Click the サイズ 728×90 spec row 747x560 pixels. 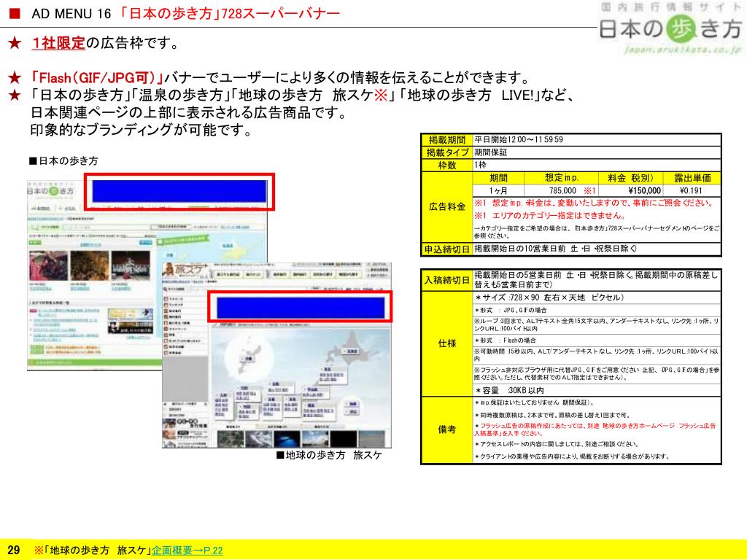[x=597, y=297]
